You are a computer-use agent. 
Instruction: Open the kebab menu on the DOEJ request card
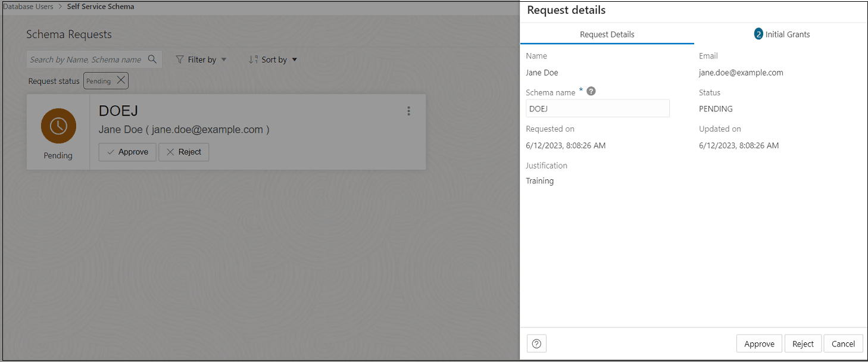click(x=409, y=111)
